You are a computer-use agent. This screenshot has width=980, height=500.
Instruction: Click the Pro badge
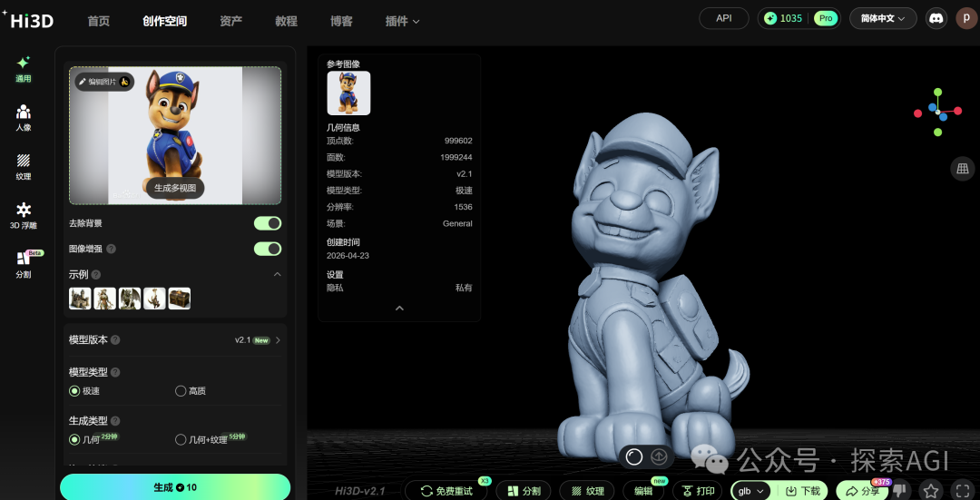coord(826,18)
